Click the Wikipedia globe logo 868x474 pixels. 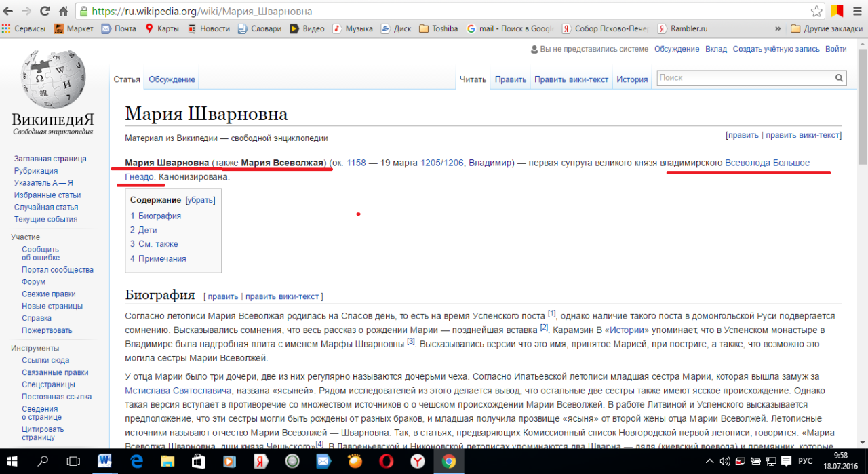(53, 79)
